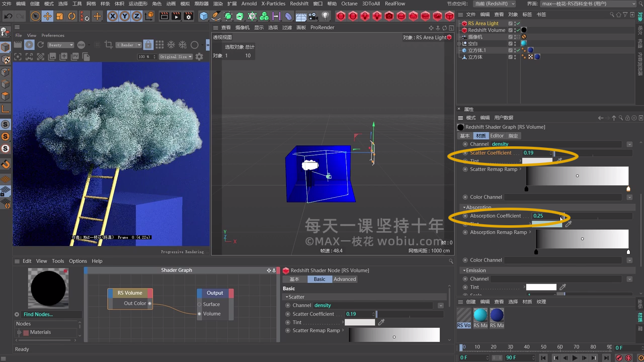Click the Scatter Remap Ramp gradient

[577, 176]
